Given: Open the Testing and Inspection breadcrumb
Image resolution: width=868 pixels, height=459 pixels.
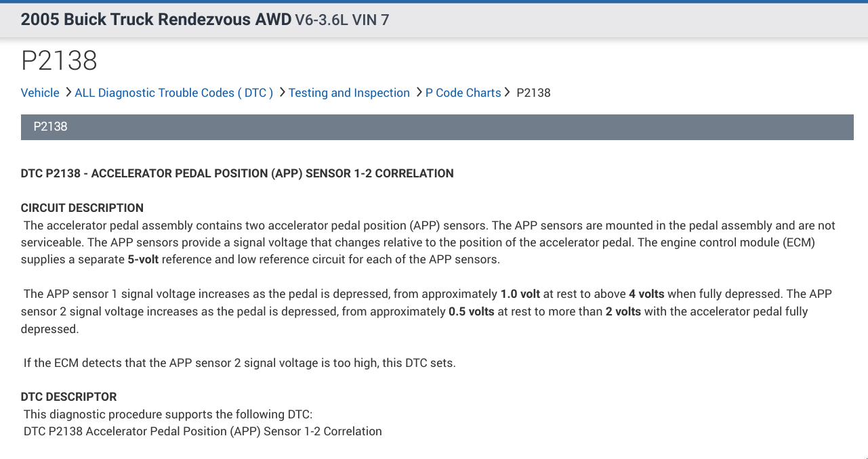Looking at the screenshot, I should click(x=349, y=93).
